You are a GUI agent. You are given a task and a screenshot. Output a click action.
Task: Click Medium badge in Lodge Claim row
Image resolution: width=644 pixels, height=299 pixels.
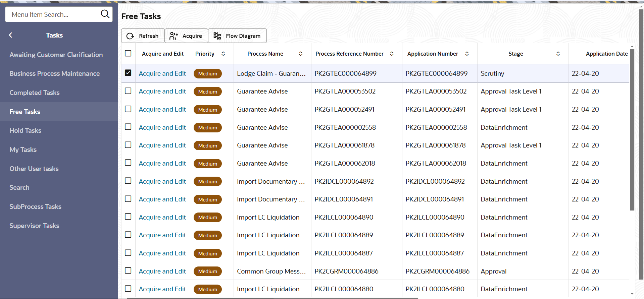[x=207, y=73]
